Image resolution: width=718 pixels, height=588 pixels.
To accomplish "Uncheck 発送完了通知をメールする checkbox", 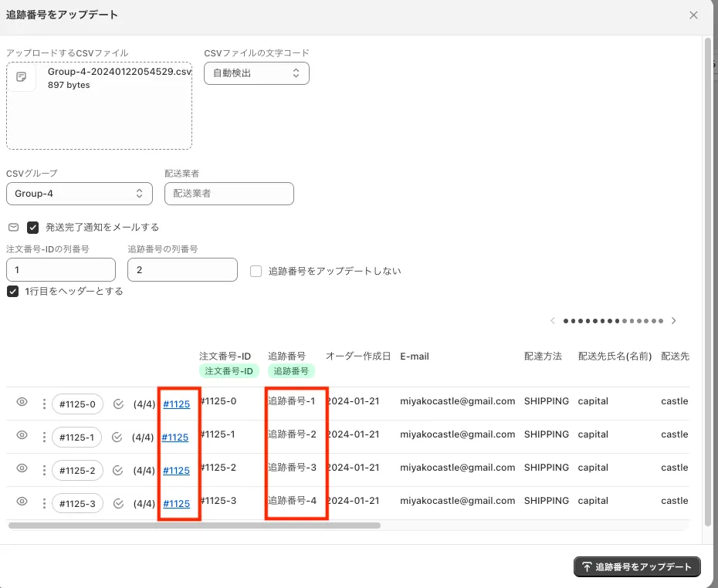I will tap(33, 228).
